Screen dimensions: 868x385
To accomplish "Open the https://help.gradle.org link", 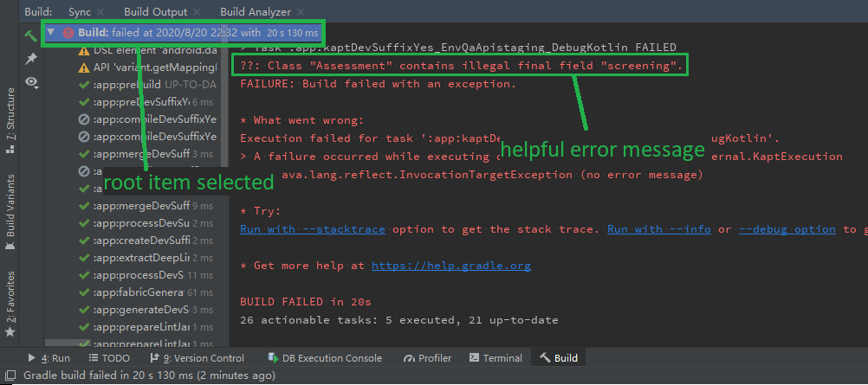I will pos(451,266).
